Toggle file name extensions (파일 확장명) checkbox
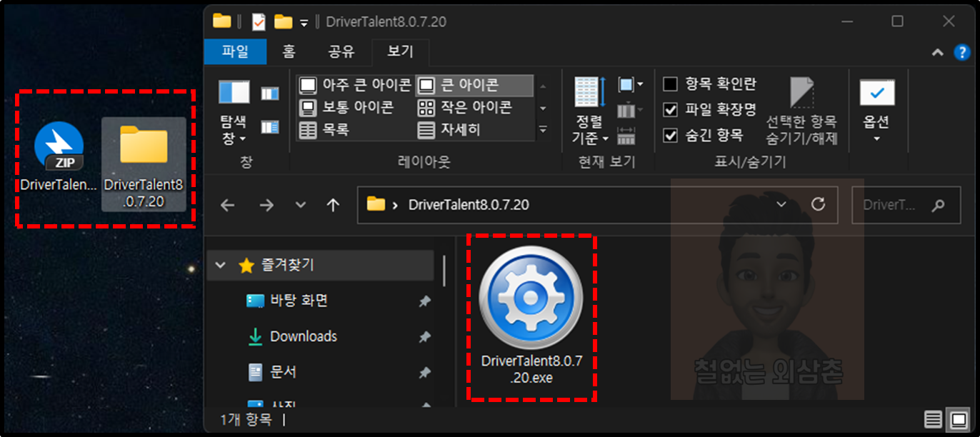This screenshot has width=980, height=437. click(709, 110)
